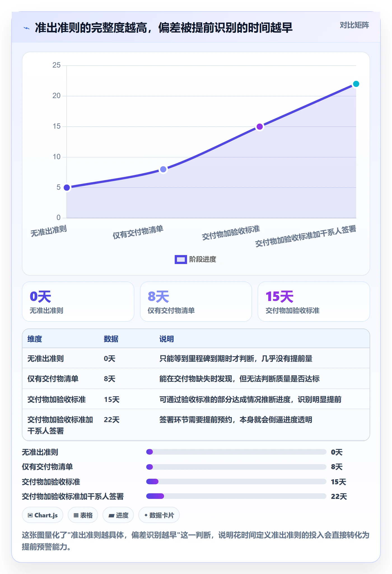Open the Chart.js chip
Viewport: 392px width, 574px height.
click(x=43, y=515)
